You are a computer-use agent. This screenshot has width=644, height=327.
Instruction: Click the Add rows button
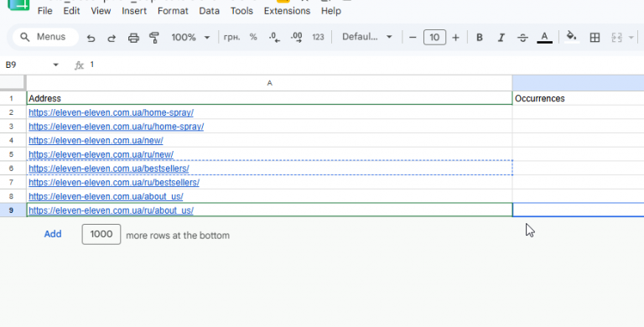tap(53, 234)
